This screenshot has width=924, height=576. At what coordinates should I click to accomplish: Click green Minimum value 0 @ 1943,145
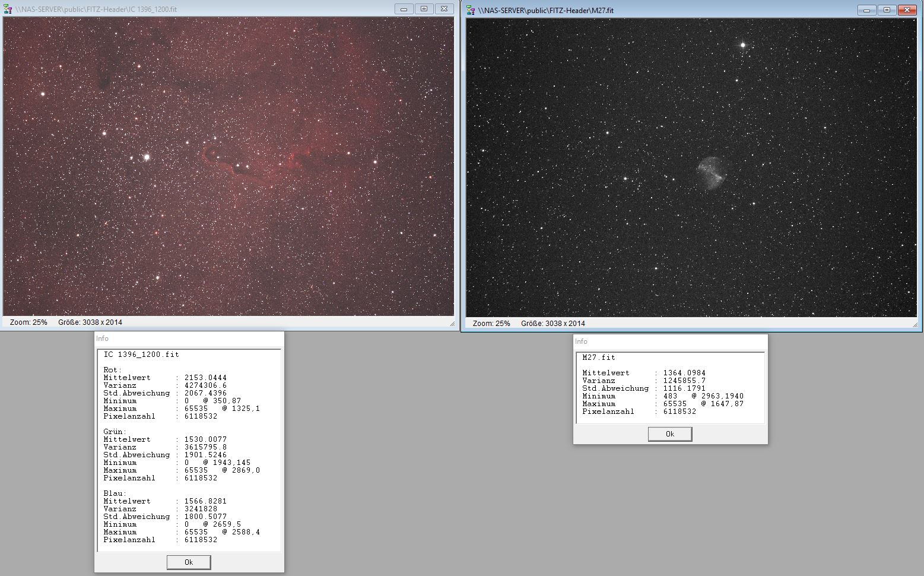tap(217, 463)
